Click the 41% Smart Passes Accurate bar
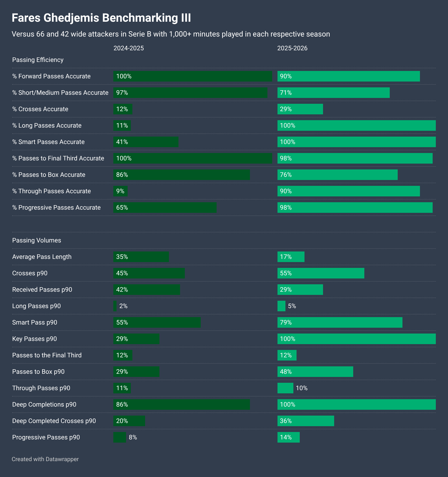 click(146, 142)
